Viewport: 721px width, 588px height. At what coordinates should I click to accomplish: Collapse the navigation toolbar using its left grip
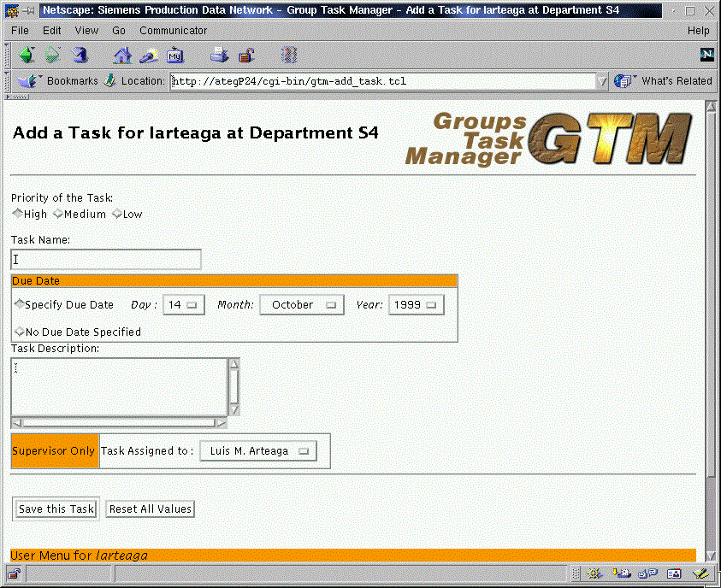(7, 56)
